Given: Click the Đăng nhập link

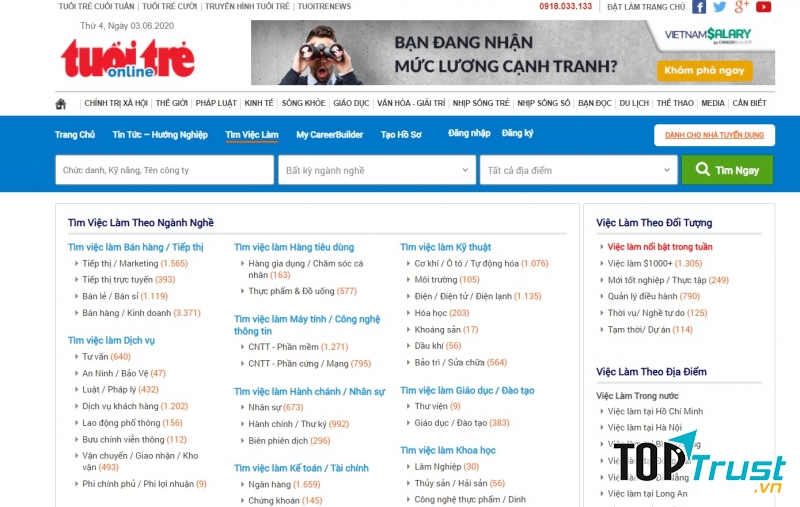Looking at the screenshot, I should point(469,134).
